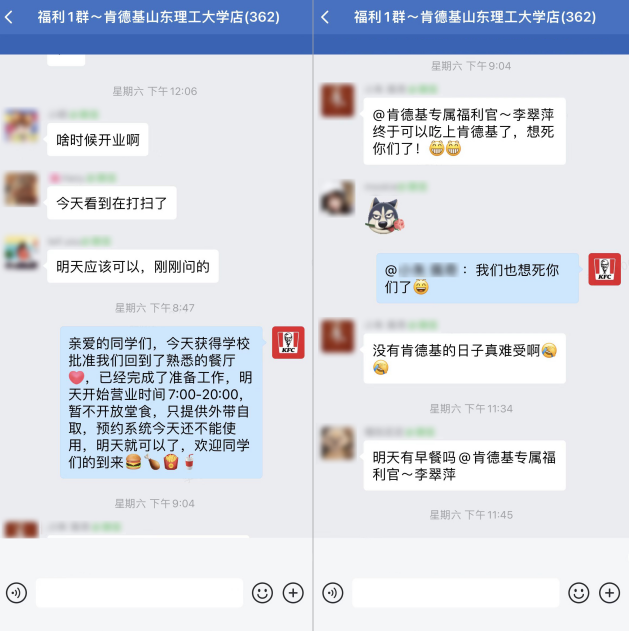Focus the right message input field
The image size is (629, 631).
[x=456, y=593]
